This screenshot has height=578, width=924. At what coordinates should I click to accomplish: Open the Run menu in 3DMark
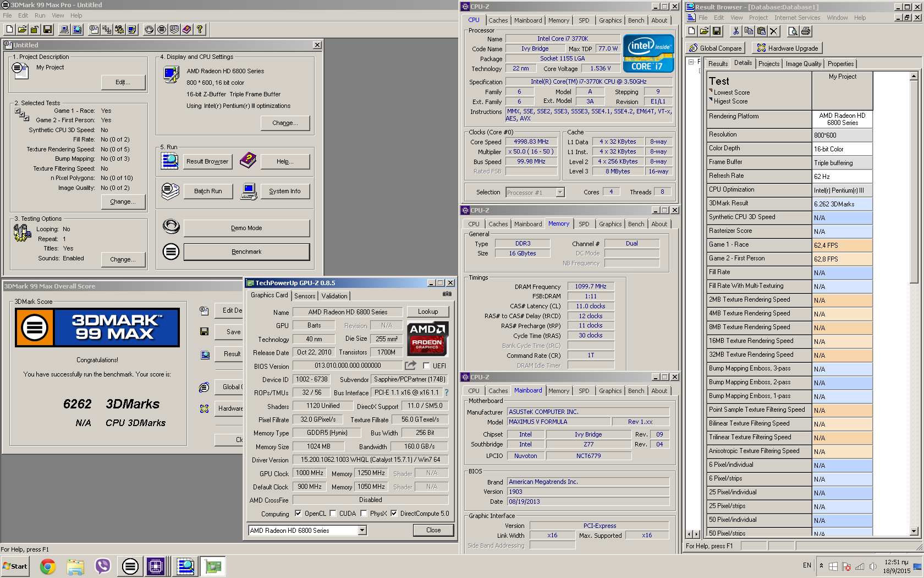click(40, 15)
